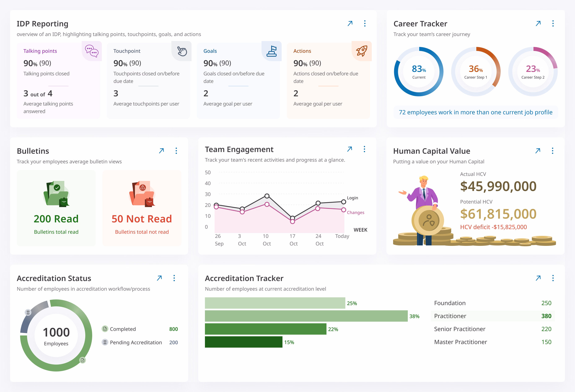
Task: Open Human Capital Value via its arrow icon
Action: click(x=538, y=151)
